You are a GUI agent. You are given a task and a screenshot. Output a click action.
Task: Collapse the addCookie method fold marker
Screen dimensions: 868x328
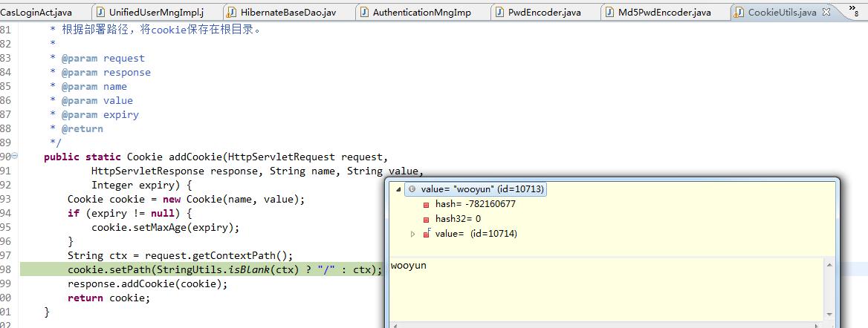pos(16,157)
